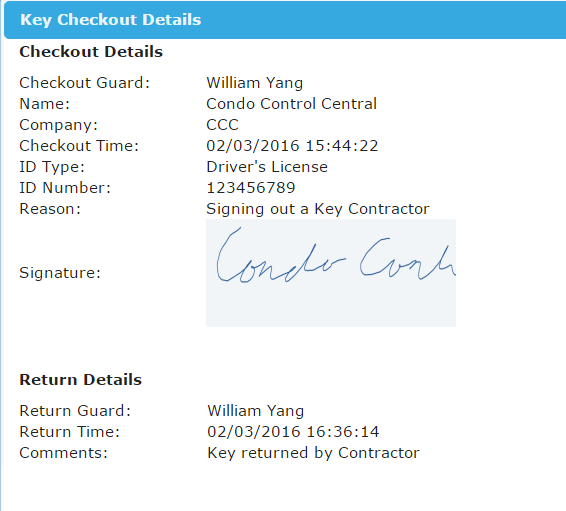Click the return time 02/03/2016 16:36:14
Screen dimensions: 566x511
pos(293,432)
